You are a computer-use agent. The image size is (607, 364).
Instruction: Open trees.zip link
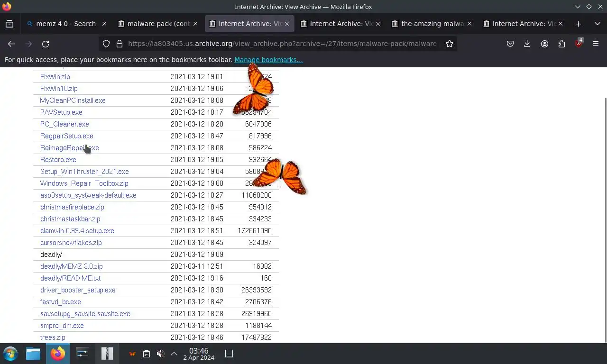pos(53,337)
